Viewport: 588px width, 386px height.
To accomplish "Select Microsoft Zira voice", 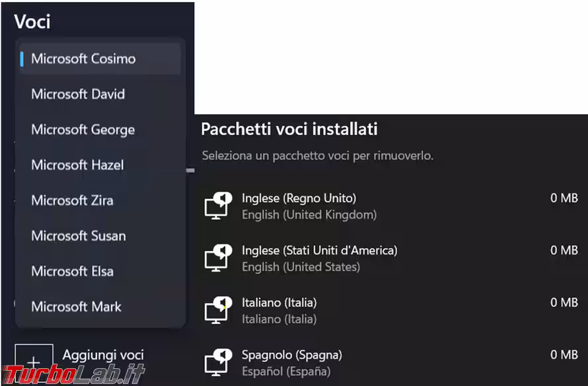I will click(72, 200).
